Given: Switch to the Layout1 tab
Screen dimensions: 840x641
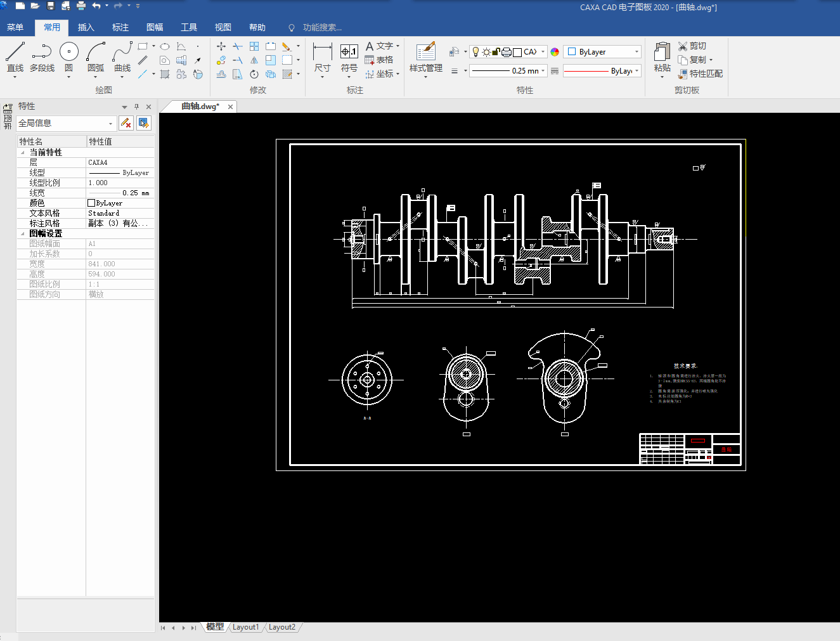Looking at the screenshot, I should 245,627.
